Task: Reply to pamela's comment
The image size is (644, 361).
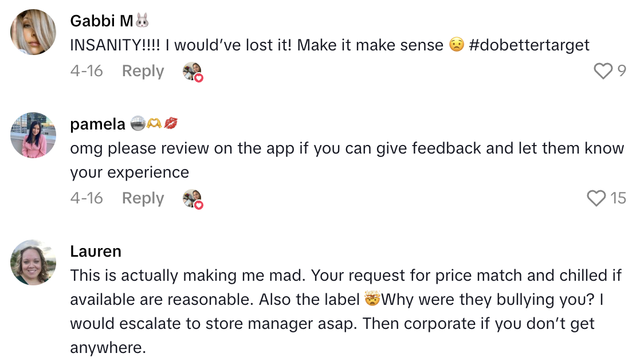Action: 142,198
